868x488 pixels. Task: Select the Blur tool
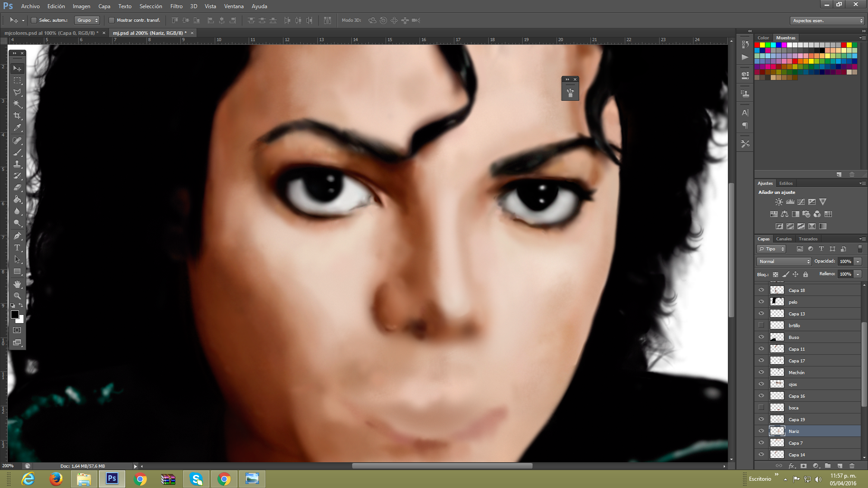[x=17, y=211]
